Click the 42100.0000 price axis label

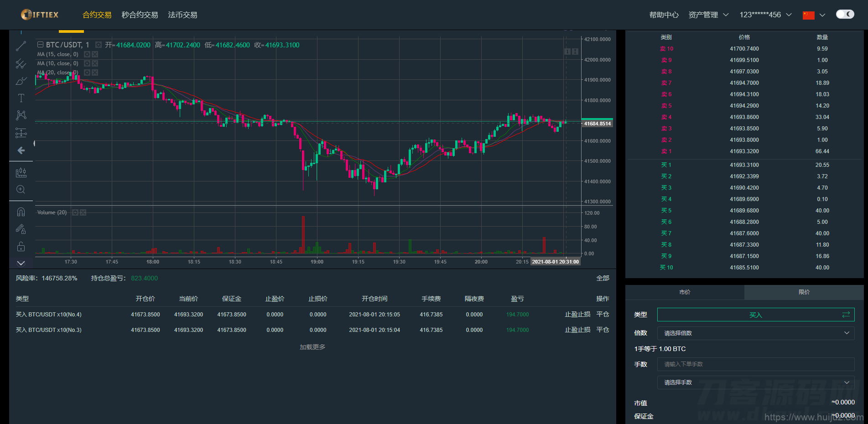(x=597, y=39)
